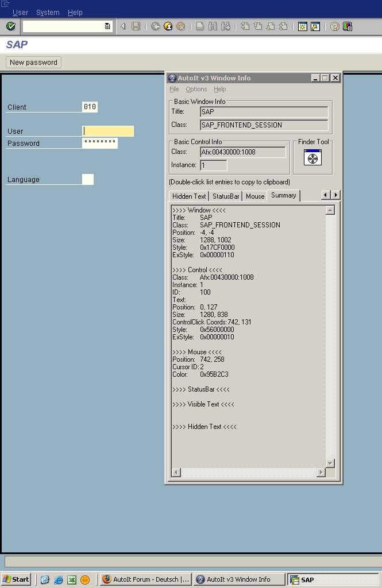
Task: Click the Generate shortcut icon
Action: point(315,26)
